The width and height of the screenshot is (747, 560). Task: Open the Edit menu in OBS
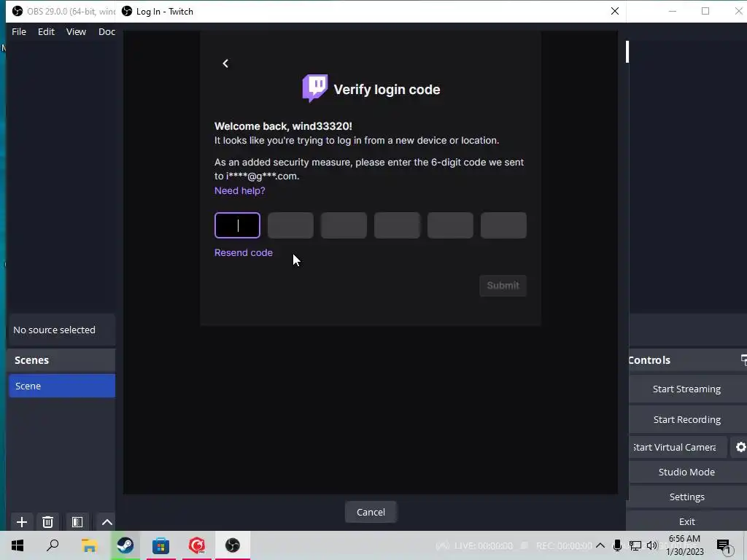pyautogui.click(x=46, y=31)
